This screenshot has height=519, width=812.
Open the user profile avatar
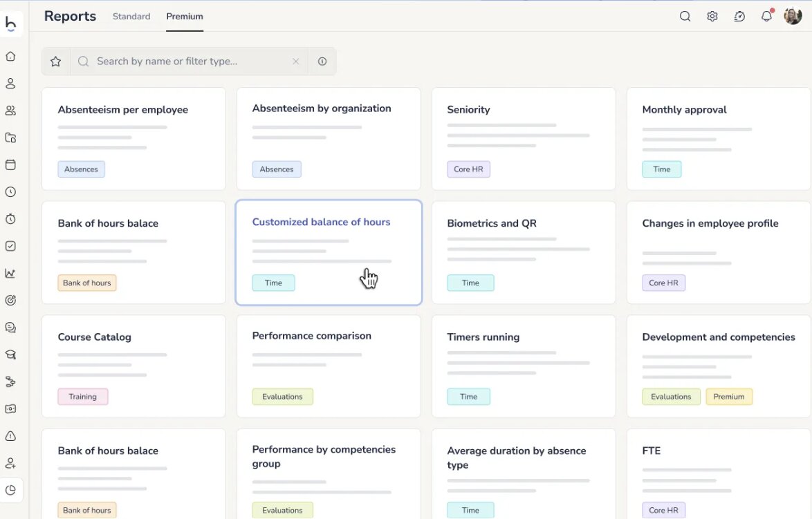(793, 17)
